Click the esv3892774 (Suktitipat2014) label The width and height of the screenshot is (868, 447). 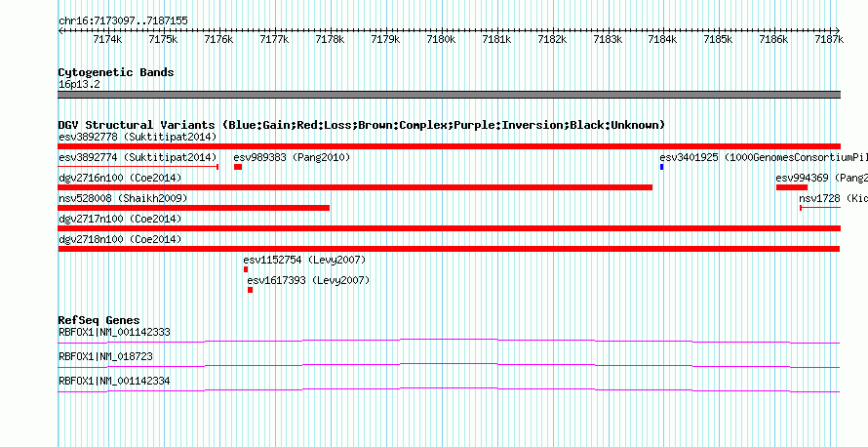tap(138, 157)
